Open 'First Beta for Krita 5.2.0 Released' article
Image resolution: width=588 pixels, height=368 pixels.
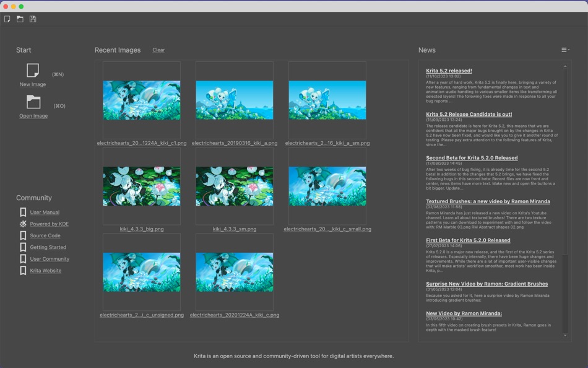click(x=468, y=240)
